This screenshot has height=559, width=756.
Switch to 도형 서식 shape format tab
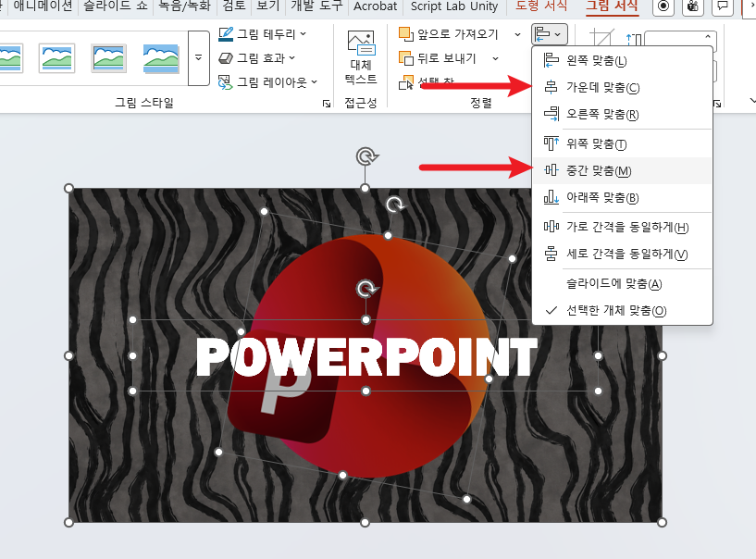(x=541, y=6)
